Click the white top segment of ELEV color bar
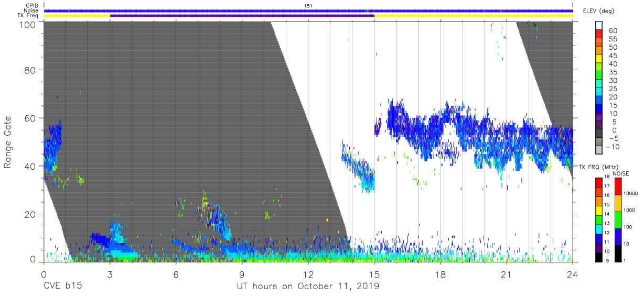The height and width of the screenshot is (297, 644). click(x=599, y=26)
